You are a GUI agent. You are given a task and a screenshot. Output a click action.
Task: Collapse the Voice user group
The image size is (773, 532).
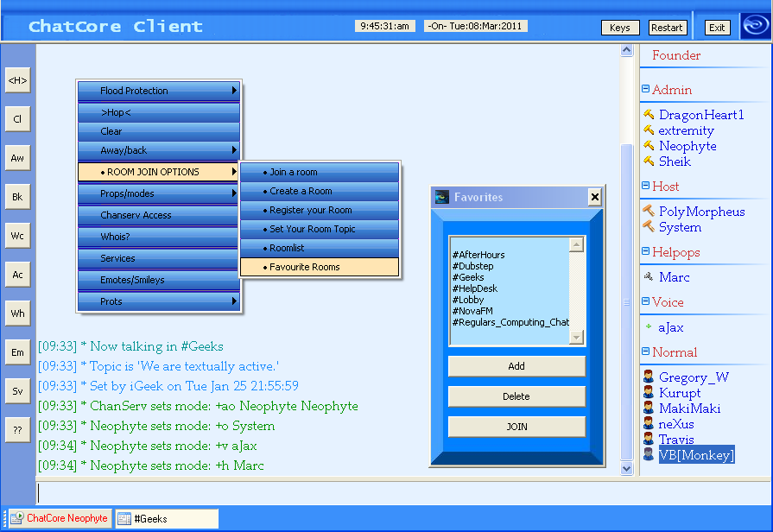(645, 301)
